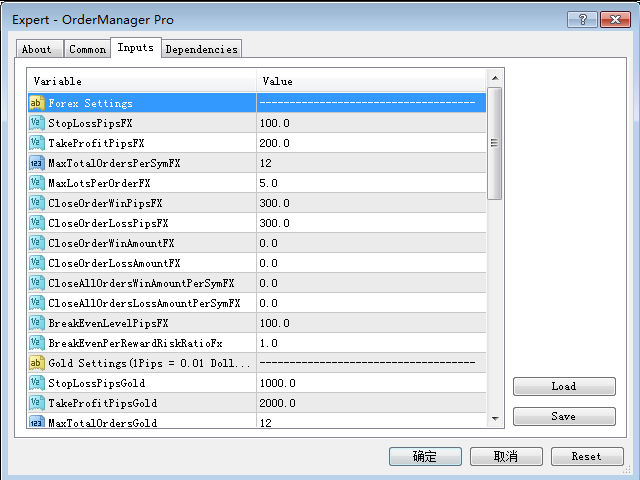Screen dimensions: 640x480
Task: Click the StopLossPipsFX variable type icon
Action: click(x=36, y=123)
